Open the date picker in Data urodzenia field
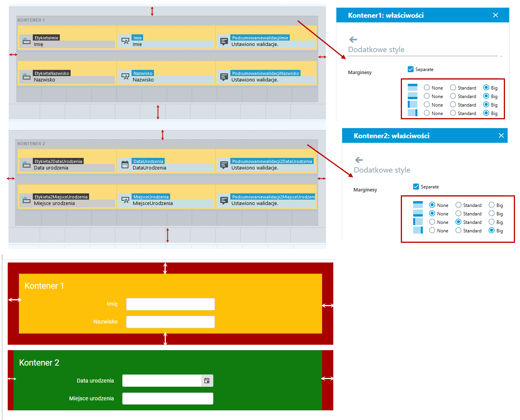 point(207,381)
